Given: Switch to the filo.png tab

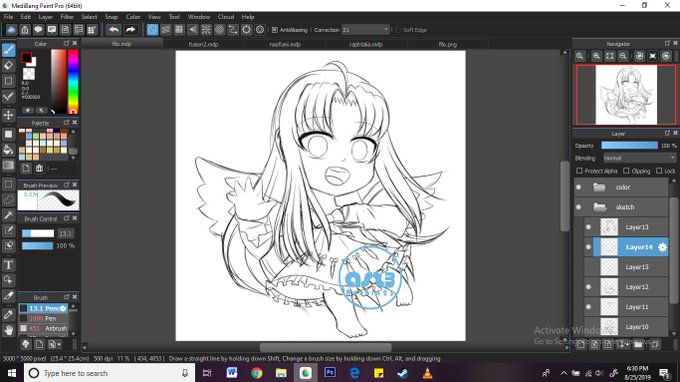Looking at the screenshot, I should coord(448,44).
